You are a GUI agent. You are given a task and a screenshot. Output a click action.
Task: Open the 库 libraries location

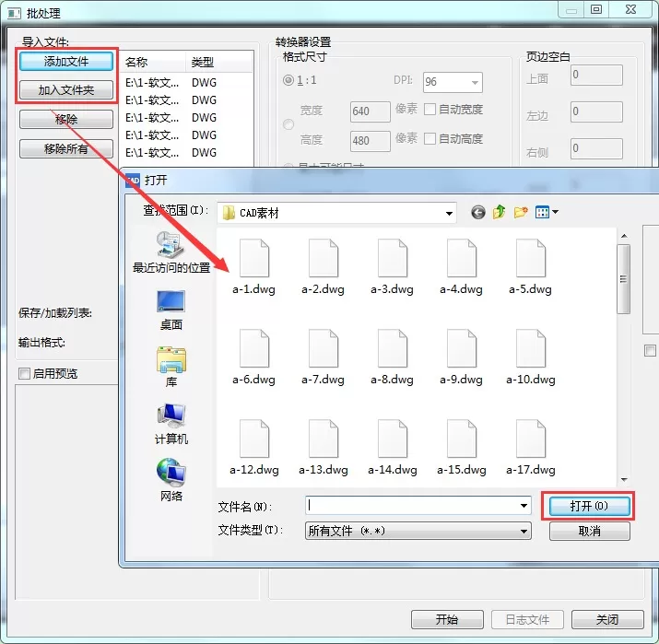coord(171,367)
